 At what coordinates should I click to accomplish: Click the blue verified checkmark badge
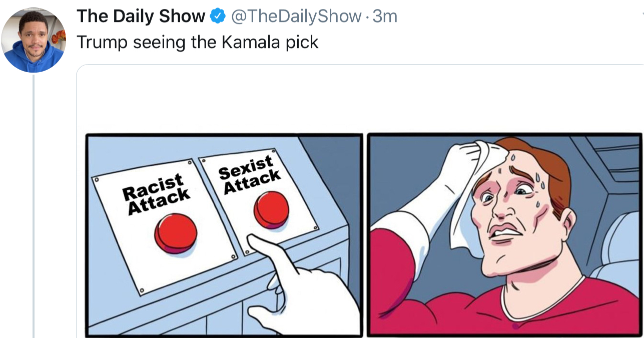(217, 17)
